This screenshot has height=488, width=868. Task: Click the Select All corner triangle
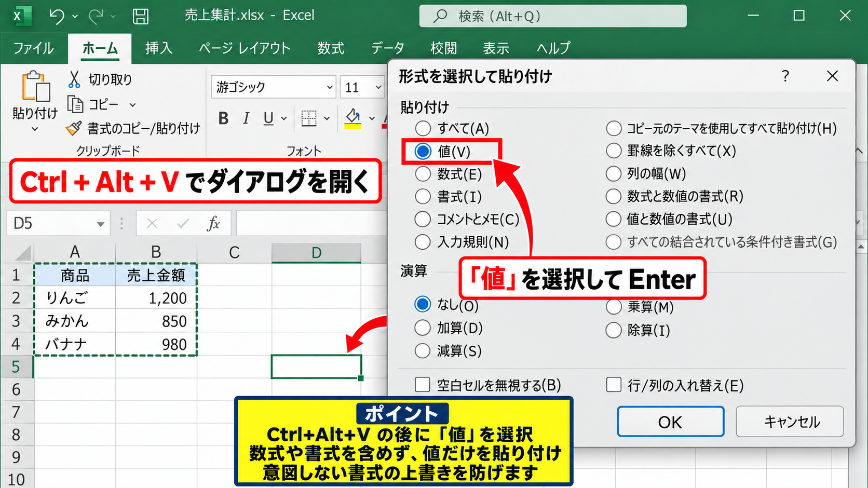[x=23, y=253]
